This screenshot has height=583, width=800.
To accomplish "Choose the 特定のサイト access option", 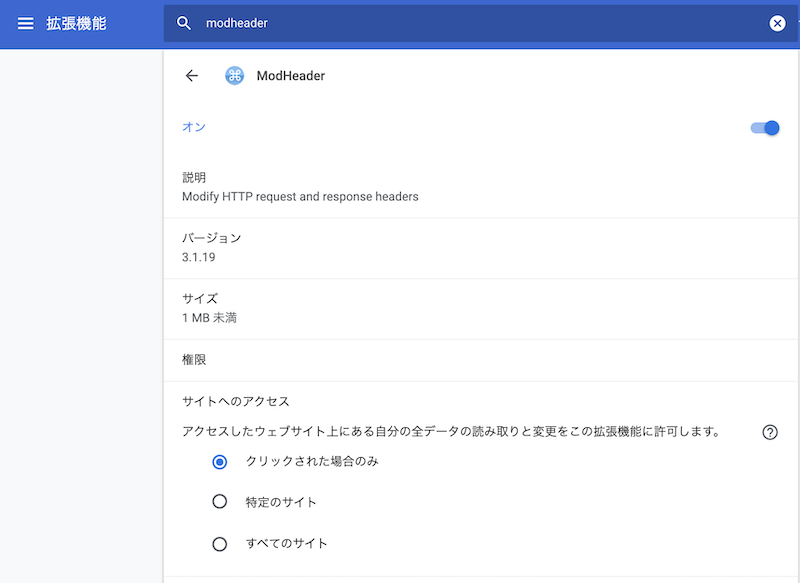I will point(219,501).
